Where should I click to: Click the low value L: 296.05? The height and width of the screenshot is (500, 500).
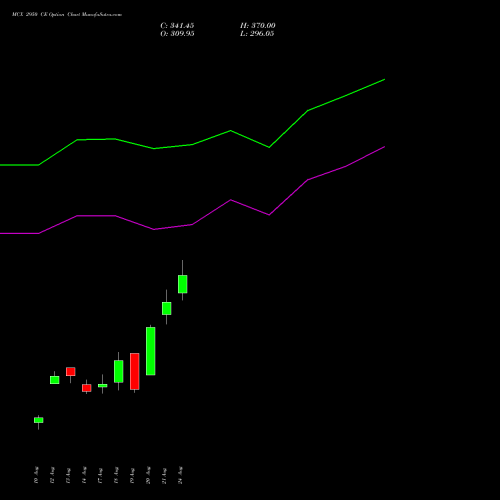pyautogui.click(x=257, y=34)
